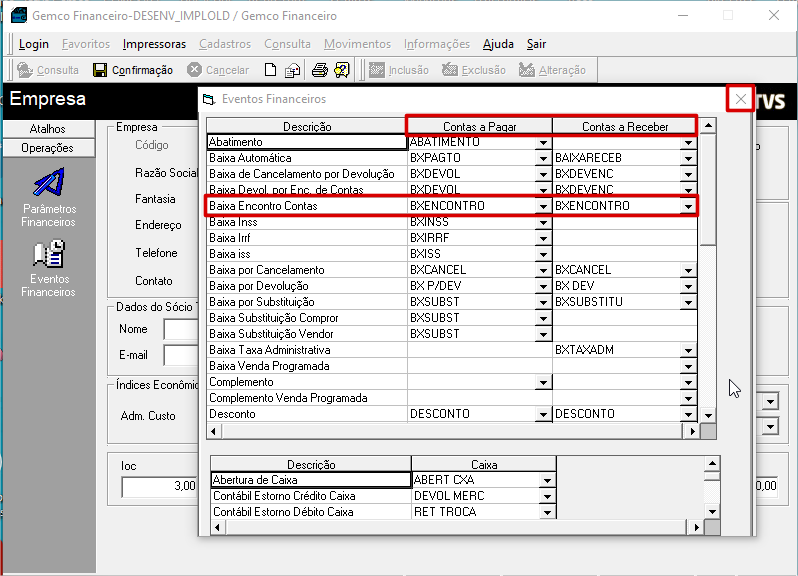Select the Baixa Encontro Contas description

pos(307,206)
